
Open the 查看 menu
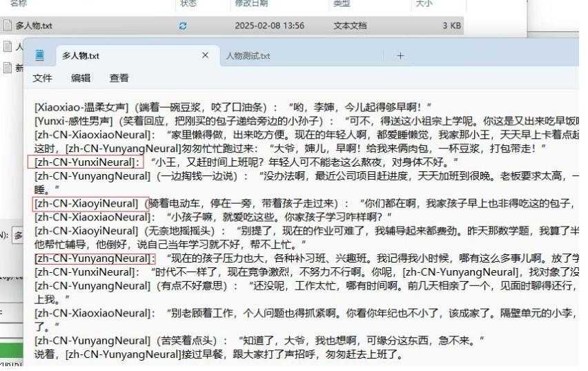coord(119,78)
